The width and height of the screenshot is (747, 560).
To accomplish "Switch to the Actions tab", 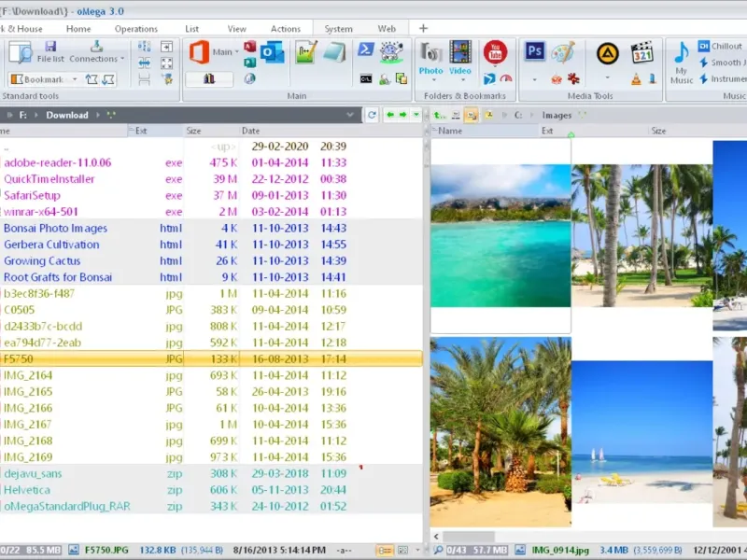I will coord(286,29).
